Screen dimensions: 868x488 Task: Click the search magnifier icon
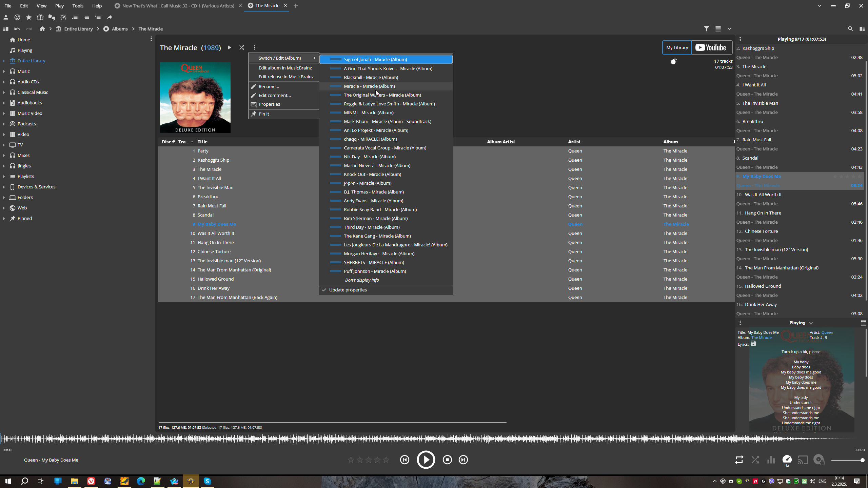click(850, 29)
